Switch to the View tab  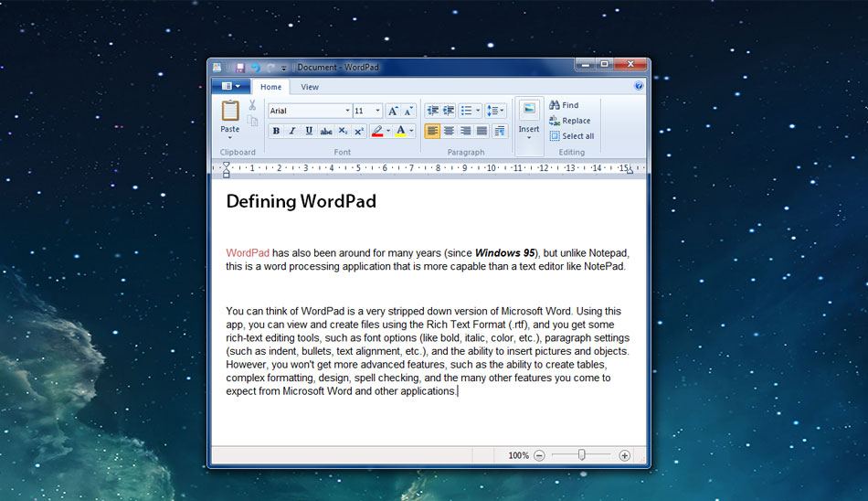[310, 87]
